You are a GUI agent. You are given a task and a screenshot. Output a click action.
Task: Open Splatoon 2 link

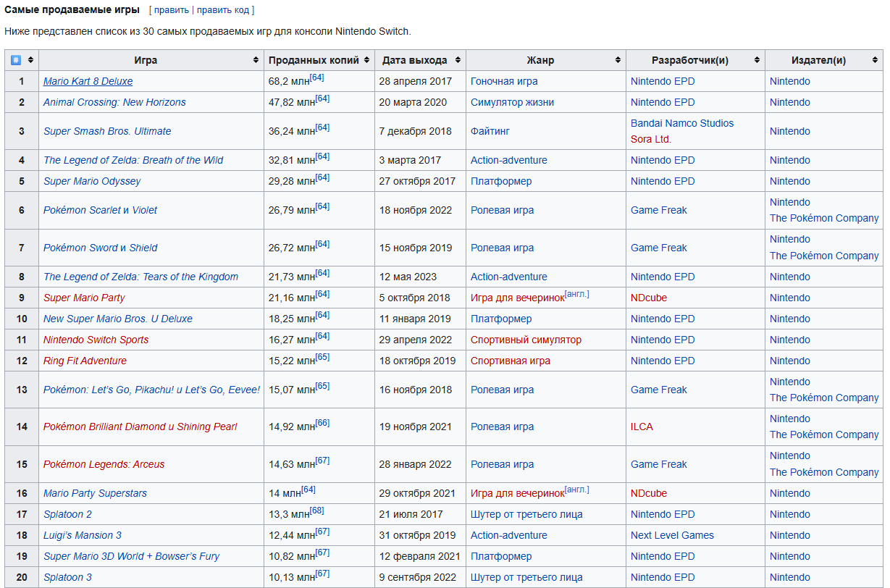[67, 514]
